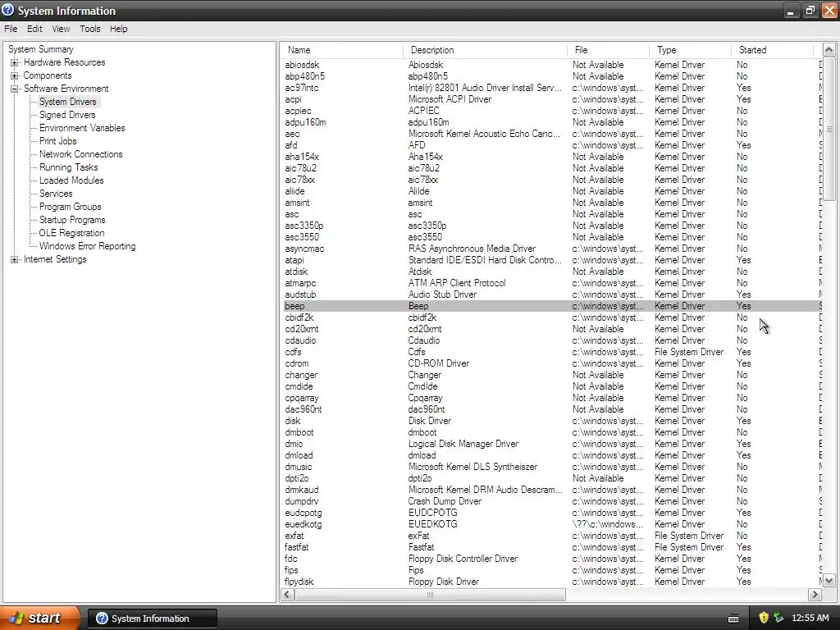
Task: Open the Windows start button
Action: point(39,618)
